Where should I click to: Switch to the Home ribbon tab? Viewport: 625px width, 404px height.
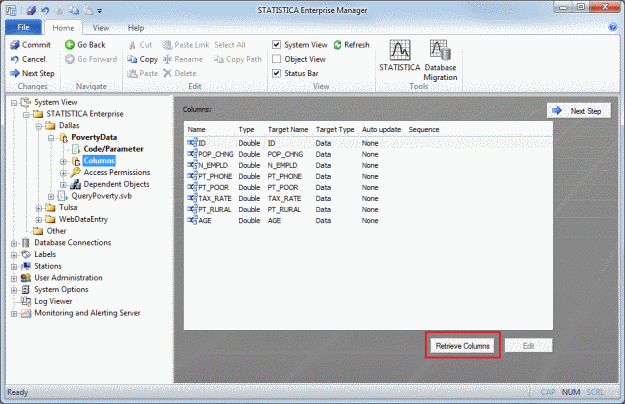(63, 28)
